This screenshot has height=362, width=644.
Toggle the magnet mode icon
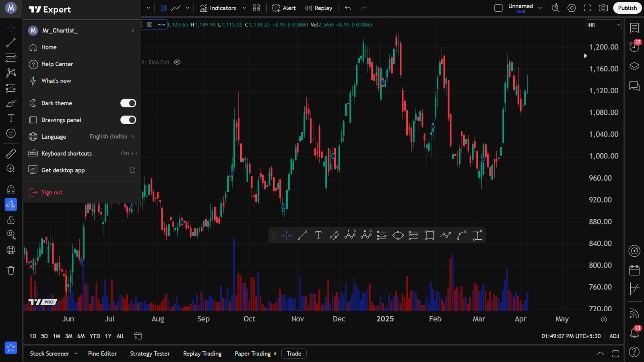pyautogui.click(x=11, y=189)
